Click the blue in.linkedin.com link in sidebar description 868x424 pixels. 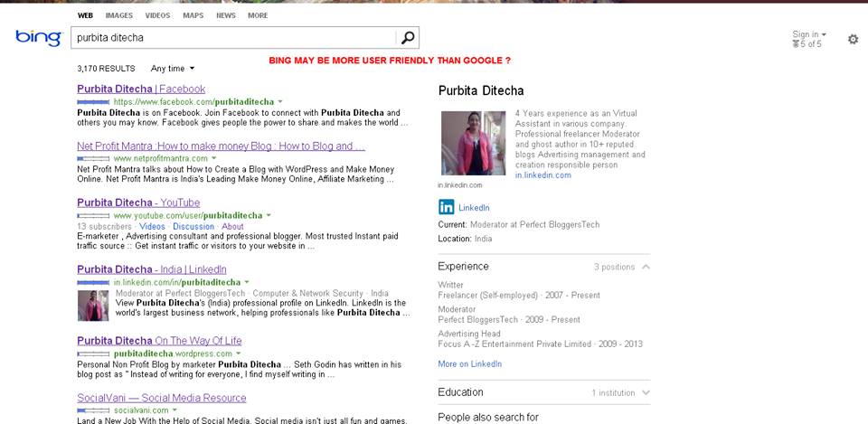(x=543, y=174)
